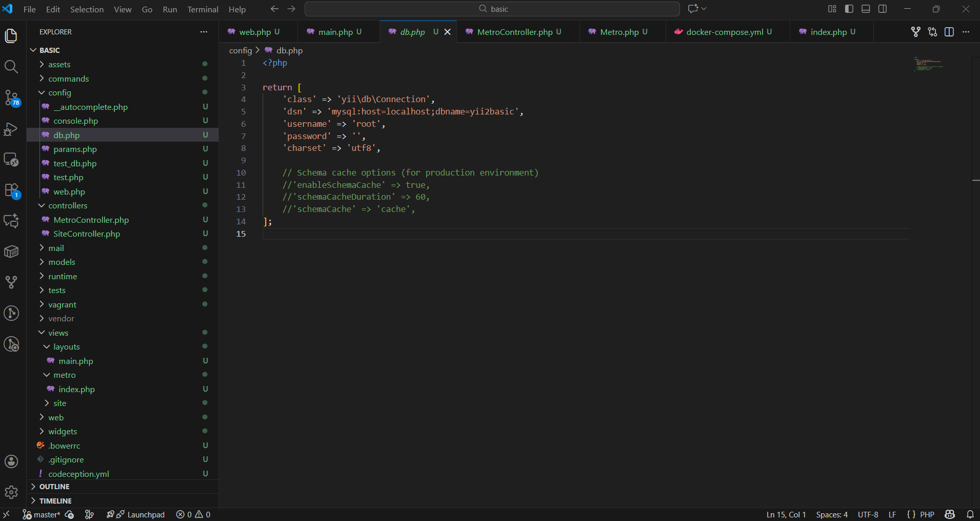
Task: Click the basic command center search box
Action: point(492,9)
